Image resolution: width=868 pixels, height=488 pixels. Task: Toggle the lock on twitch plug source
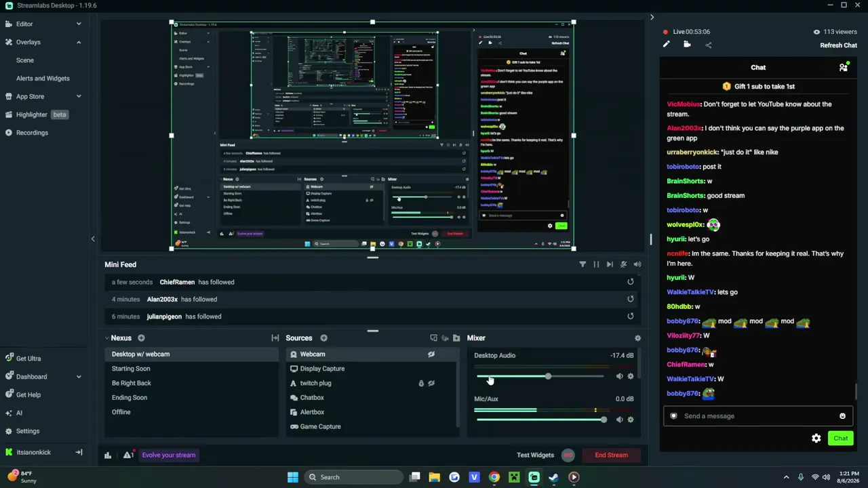pos(421,384)
